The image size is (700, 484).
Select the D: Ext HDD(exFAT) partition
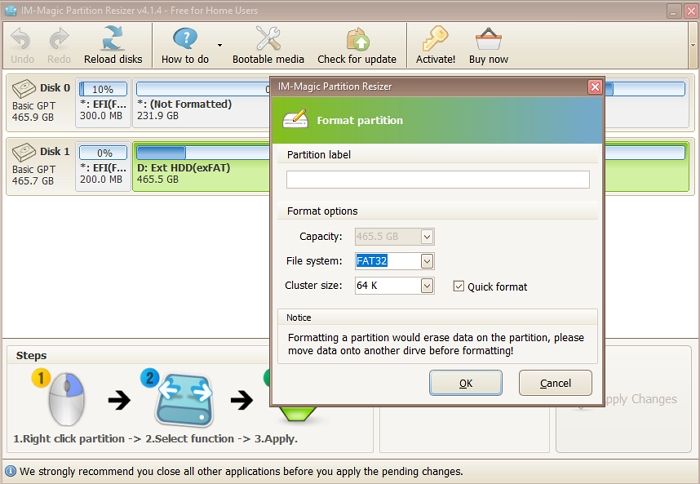tap(200, 173)
